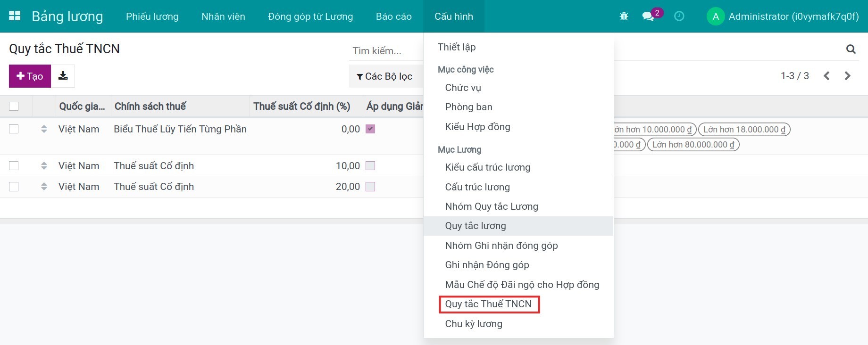This screenshot has height=345, width=868.
Task: Open the Phiếu lương menu
Action: [x=152, y=16]
